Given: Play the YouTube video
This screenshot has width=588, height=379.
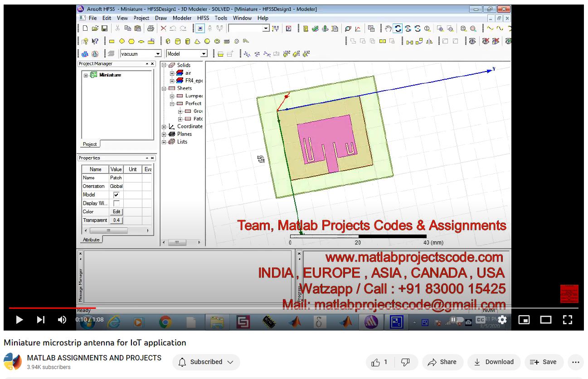Looking at the screenshot, I should tap(19, 320).
